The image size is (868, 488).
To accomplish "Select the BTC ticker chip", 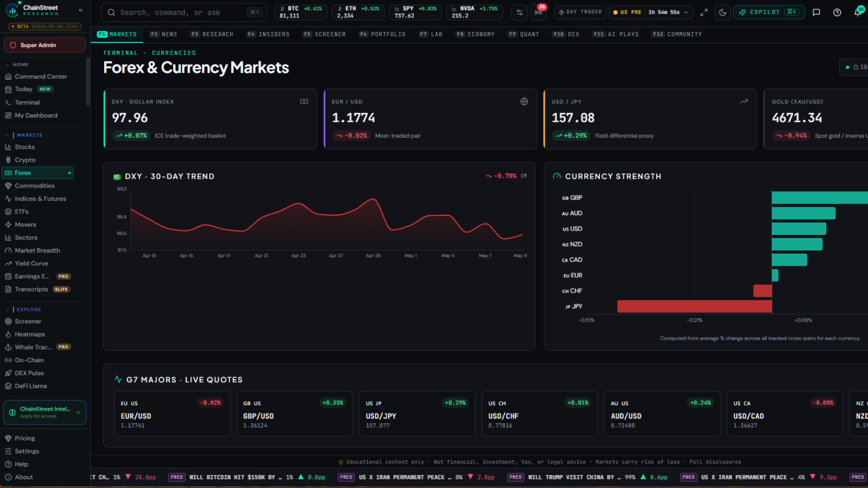I will click(301, 12).
